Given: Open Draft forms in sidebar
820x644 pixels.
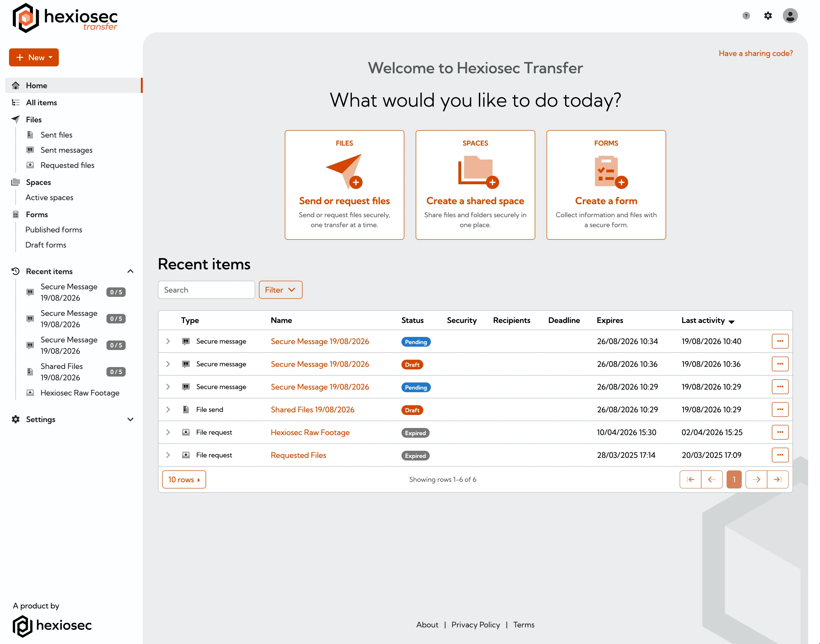Looking at the screenshot, I should 46,245.
